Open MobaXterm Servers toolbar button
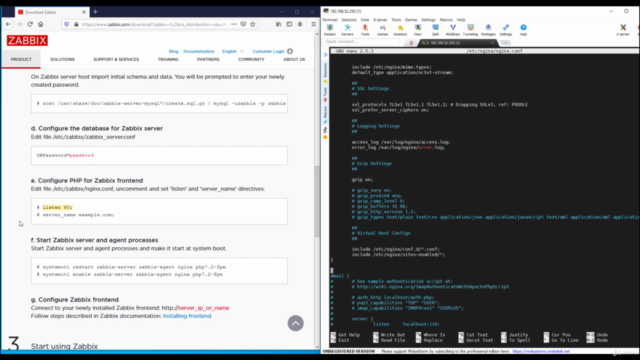The width and height of the screenshot is (640, 360). point(347,29)
